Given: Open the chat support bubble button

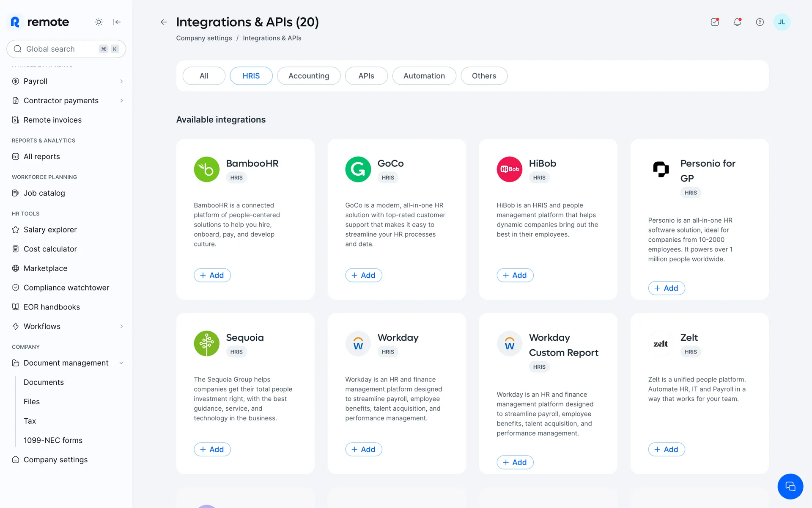Looking at the screenshot, I should point(790,486).
